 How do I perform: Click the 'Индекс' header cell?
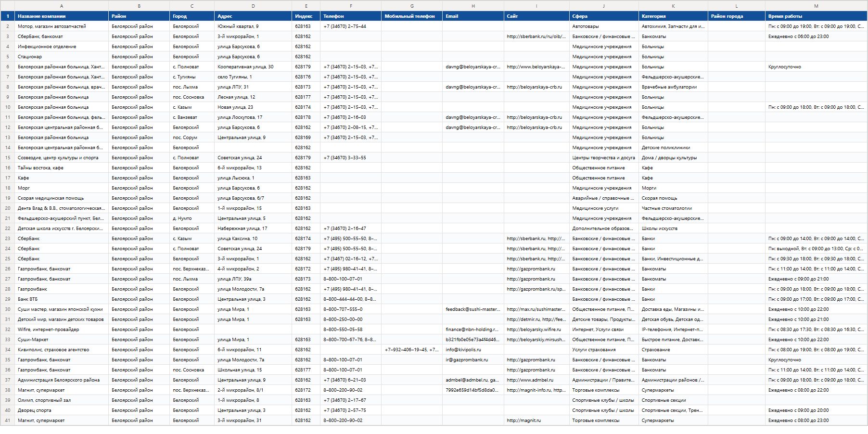306,16
